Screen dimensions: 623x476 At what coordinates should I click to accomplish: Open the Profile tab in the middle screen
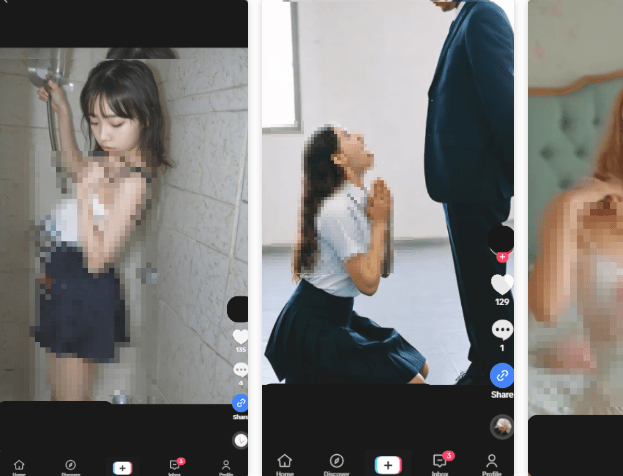(x=491, y=464)
